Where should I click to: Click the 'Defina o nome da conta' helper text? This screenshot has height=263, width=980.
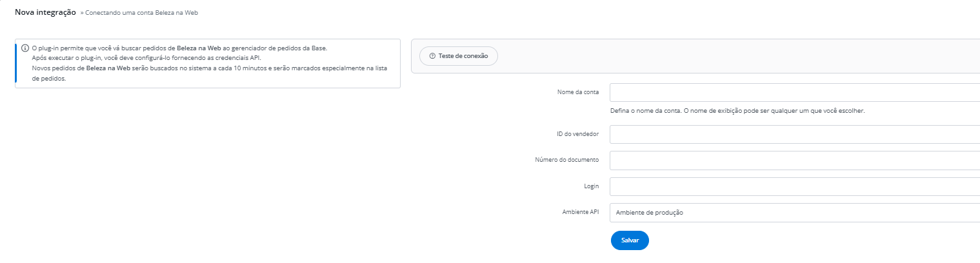pyautogui.click(x=737, y=110)
